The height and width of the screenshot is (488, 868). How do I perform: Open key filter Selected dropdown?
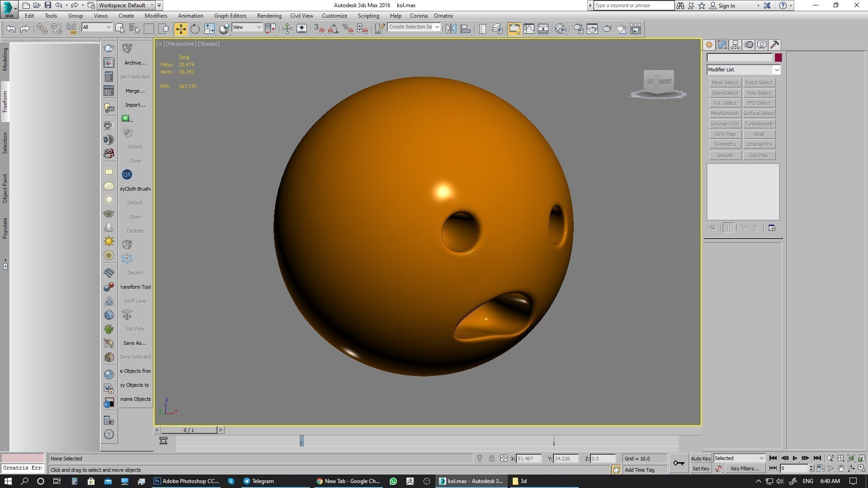[x=739, y=458]
